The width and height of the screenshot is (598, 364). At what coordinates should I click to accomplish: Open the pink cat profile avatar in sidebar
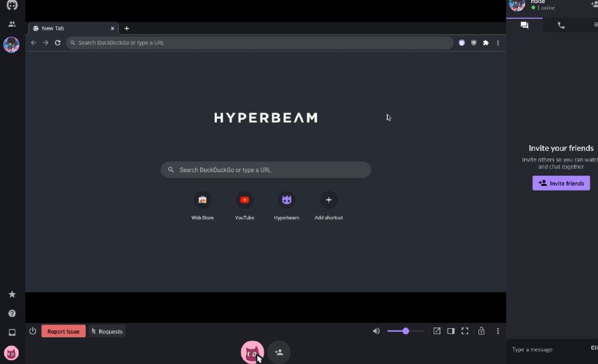pyautogui.click(x=11, y=354)
